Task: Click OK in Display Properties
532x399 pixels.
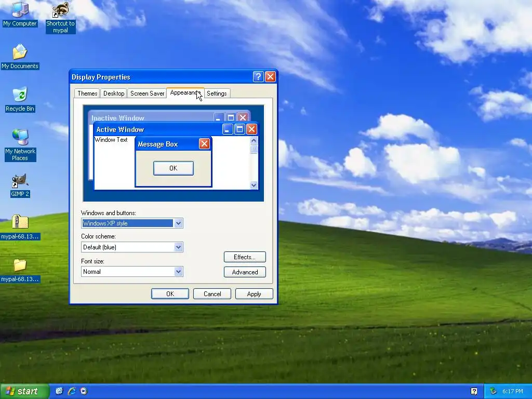Action: click(x=170, y=294)
